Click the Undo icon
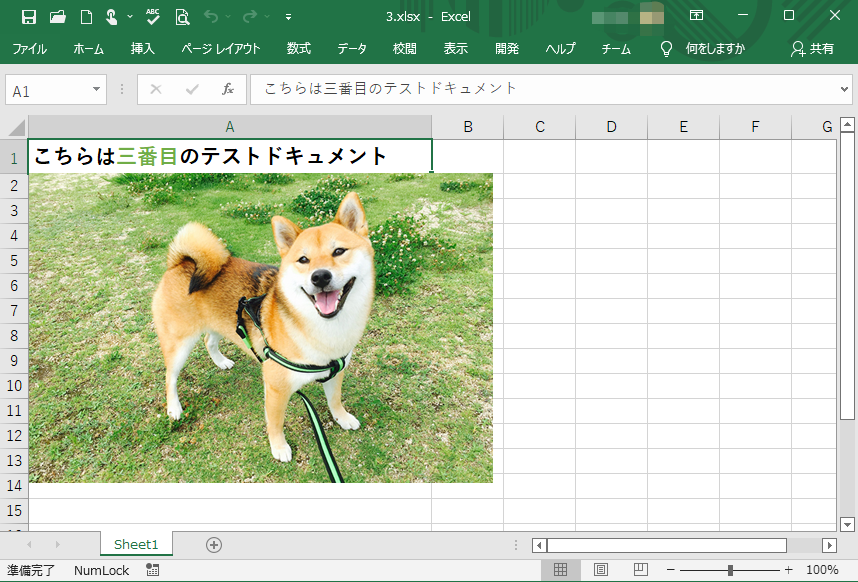 pyautogui.click(x=211, y=16)
